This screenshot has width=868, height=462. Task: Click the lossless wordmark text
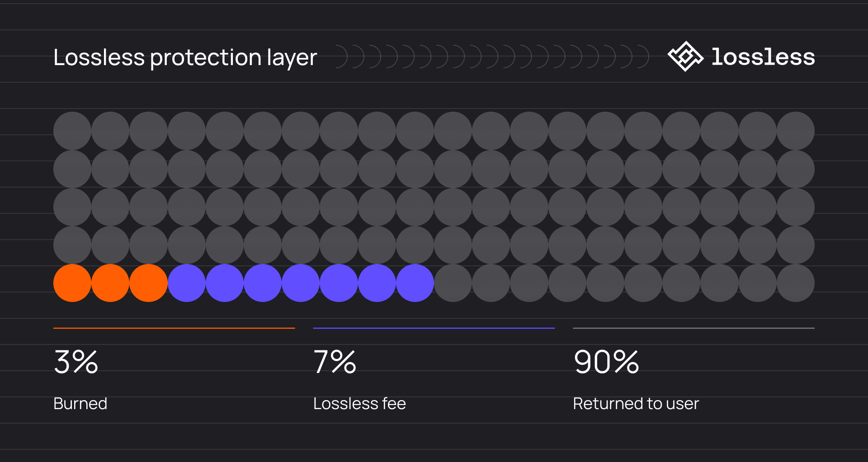[763, 57]
